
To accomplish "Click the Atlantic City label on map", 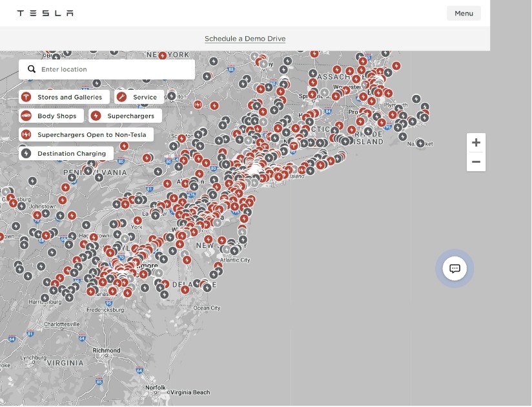I will (235, 260).
